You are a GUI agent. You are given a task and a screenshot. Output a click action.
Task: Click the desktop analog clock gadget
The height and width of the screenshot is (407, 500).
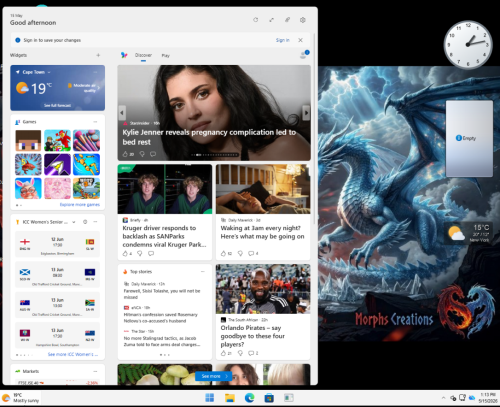tap(468, 44)
